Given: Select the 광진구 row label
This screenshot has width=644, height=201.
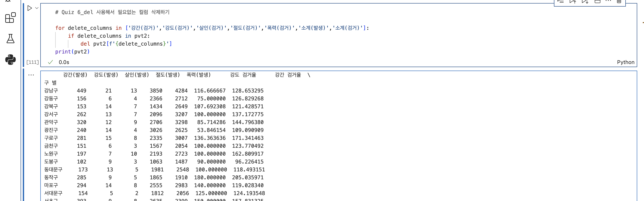Looking at the screenshot, I should coord(51,130).
